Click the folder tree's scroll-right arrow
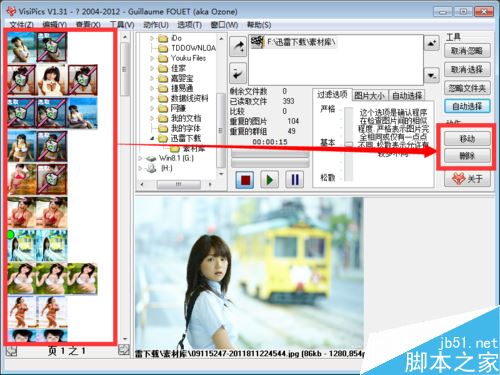Image resolution: width=500 pixels, height=375 pixels. (210, 184)
